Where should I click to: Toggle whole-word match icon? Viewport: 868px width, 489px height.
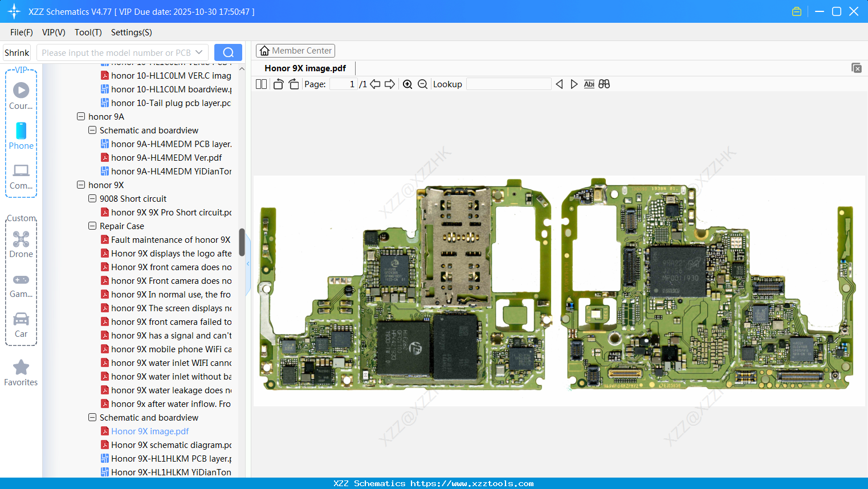click(589, 84)
